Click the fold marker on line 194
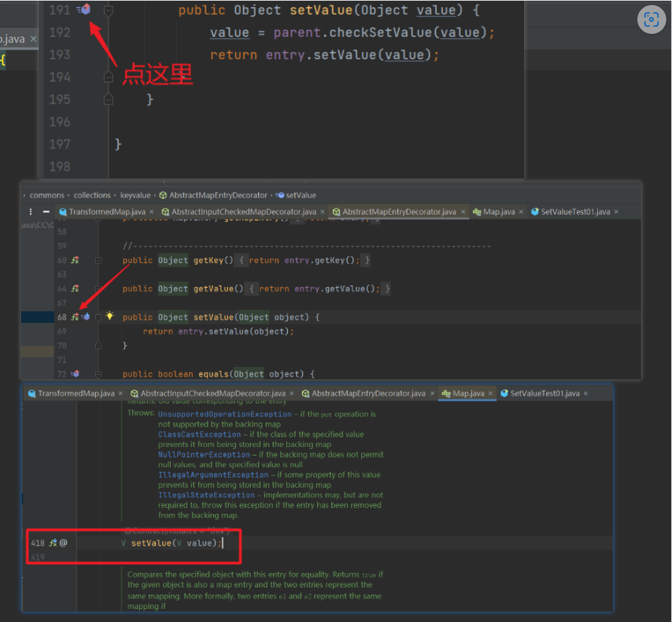 point(108,77)
